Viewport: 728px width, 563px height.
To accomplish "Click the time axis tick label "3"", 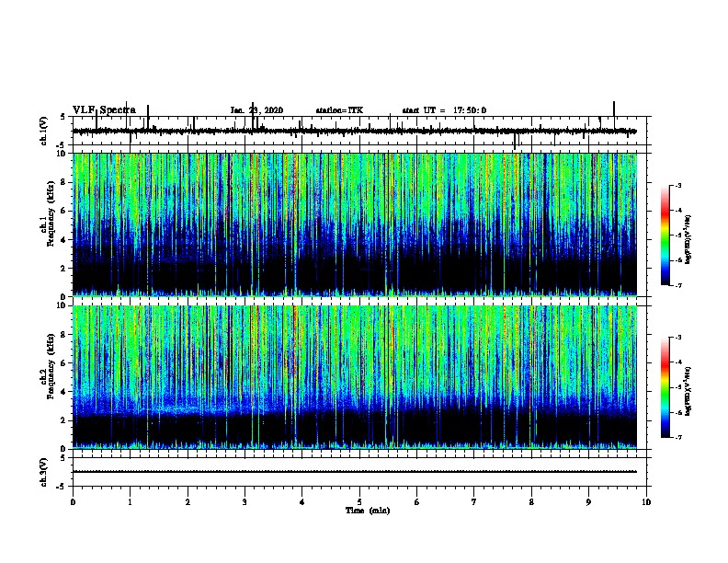I will pos(245,502).
